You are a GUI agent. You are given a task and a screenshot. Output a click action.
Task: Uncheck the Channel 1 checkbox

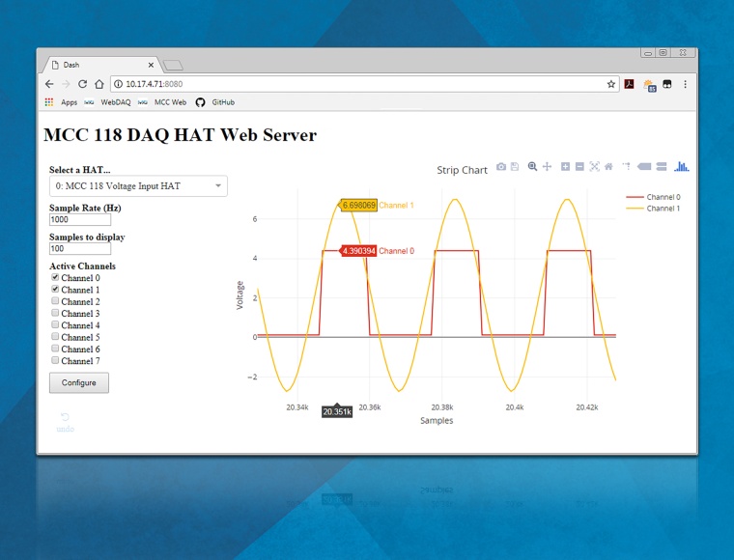[55, 289]
